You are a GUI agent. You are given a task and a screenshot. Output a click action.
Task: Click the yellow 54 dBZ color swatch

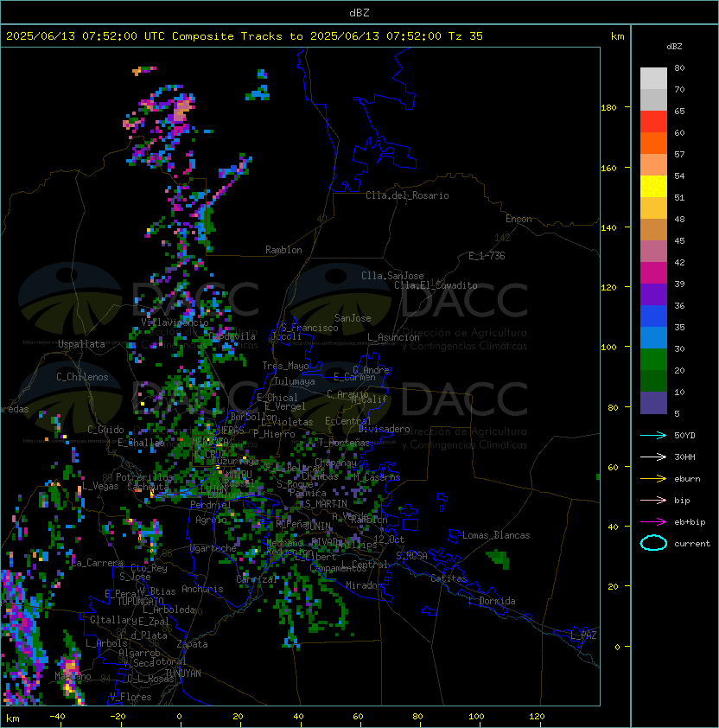pos(653,186)
